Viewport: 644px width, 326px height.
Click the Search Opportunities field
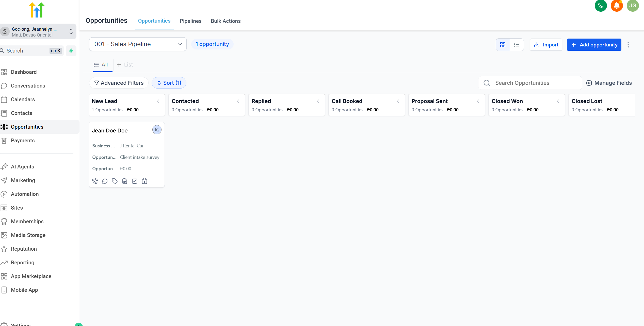tap(530, 83)
